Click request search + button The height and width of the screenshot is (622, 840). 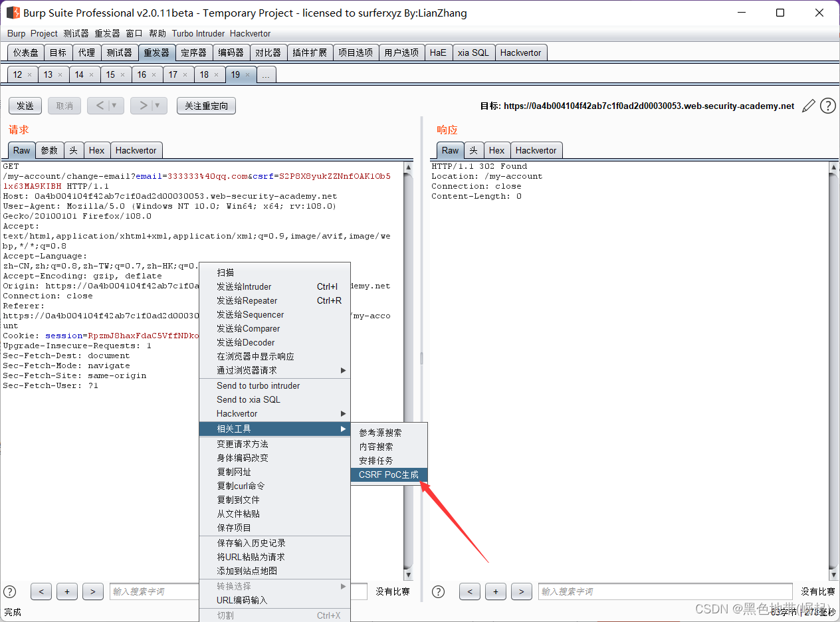coord(67,591)
